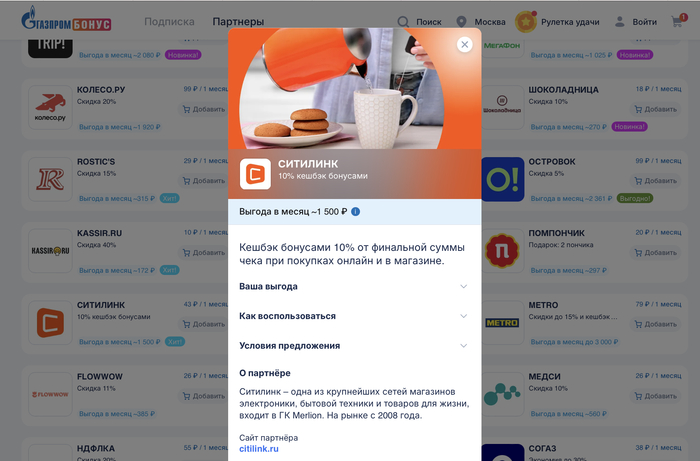Expand the Условия предложения section
700x461 pixels.
[x=354, y=346]
